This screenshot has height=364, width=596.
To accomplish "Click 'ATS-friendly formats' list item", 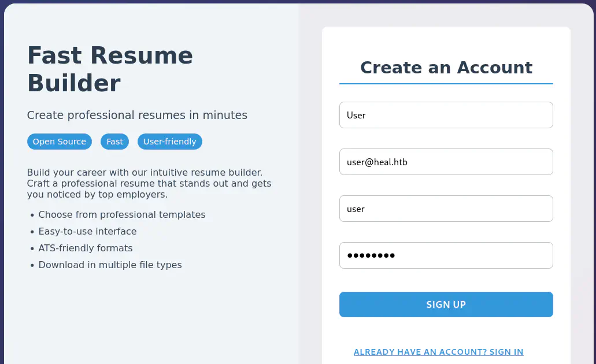I will pos(86,248).
